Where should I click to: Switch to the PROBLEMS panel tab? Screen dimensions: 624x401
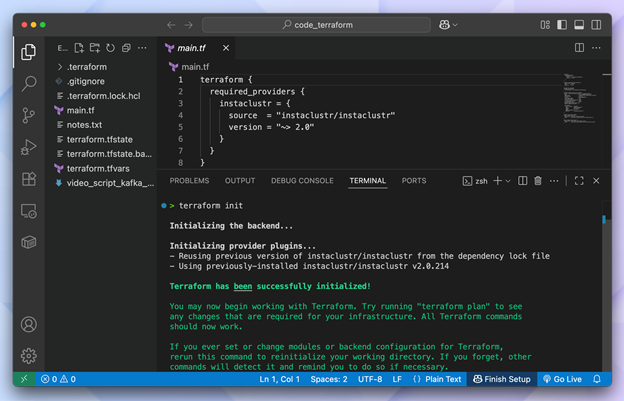[x=189, y=181]
